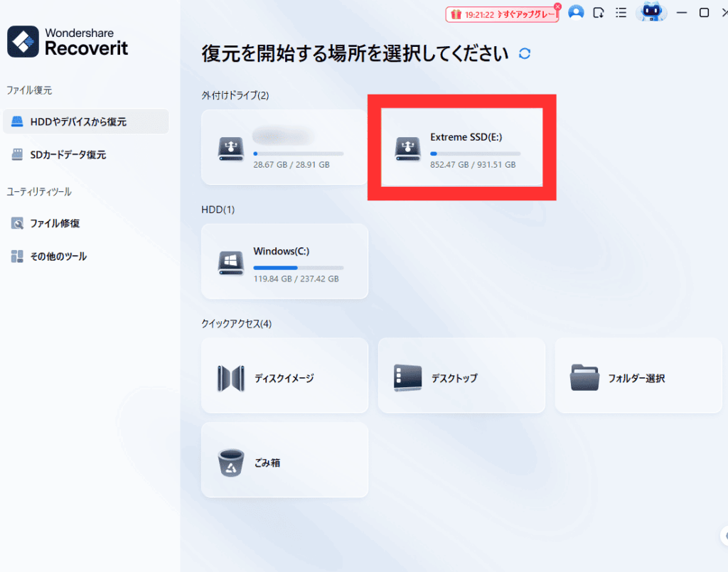
Task: Open the robot AI assistant icon
Action: pos(651,12)
